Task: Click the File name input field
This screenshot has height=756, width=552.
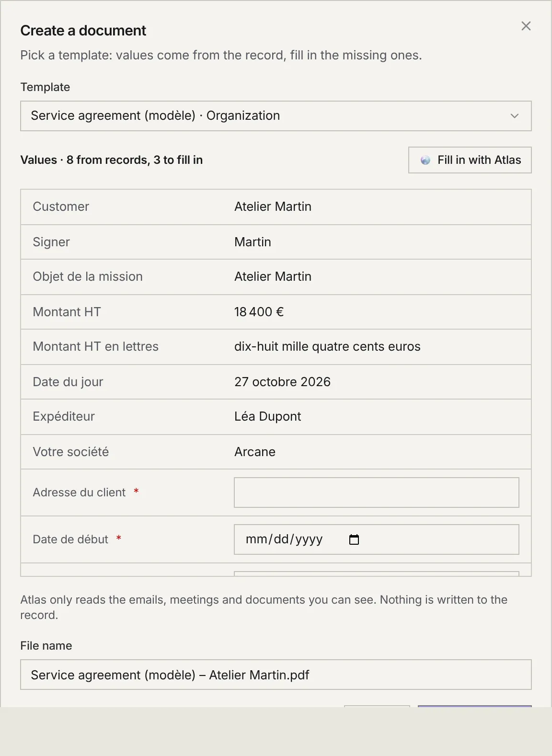Action: [x=276, y=675]
